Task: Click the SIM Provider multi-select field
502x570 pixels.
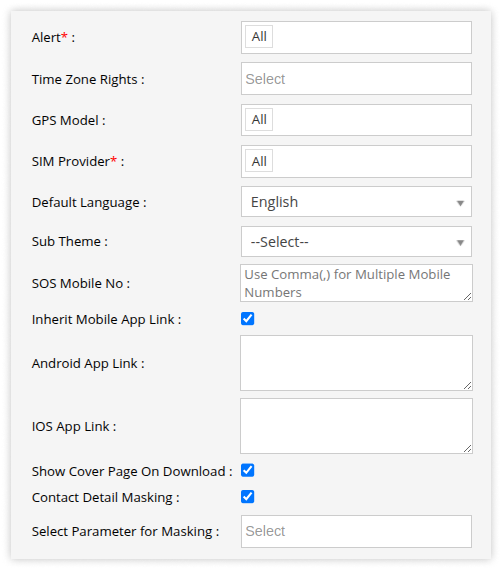Action: click(x=356, y=161)
